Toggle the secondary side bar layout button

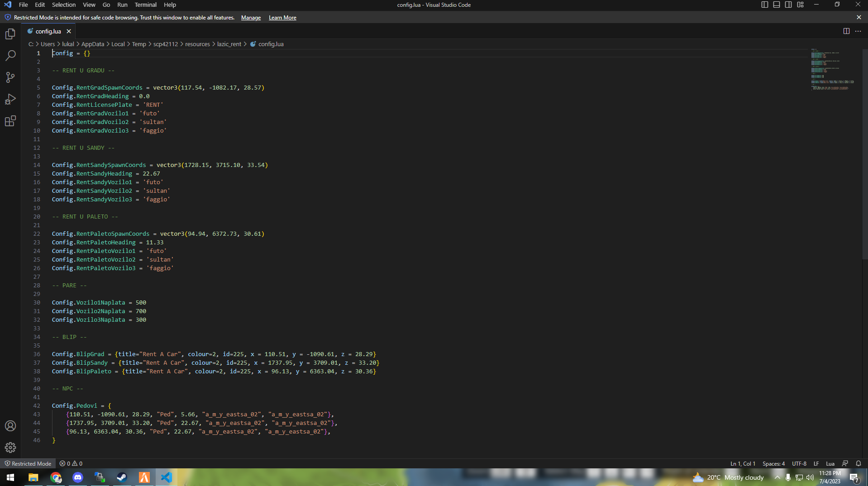point(788,5)
